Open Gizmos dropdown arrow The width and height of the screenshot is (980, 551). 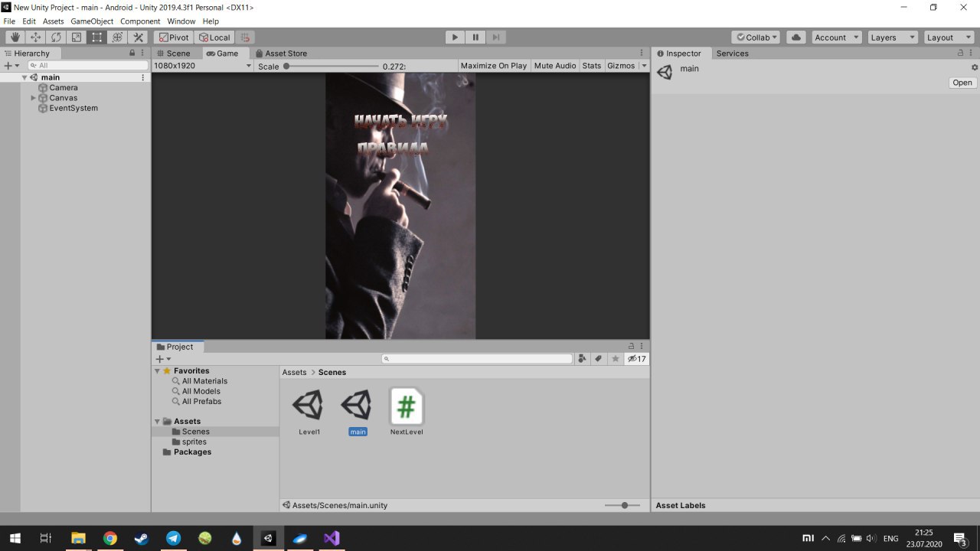pyautogui.click(x=644, y=66)
